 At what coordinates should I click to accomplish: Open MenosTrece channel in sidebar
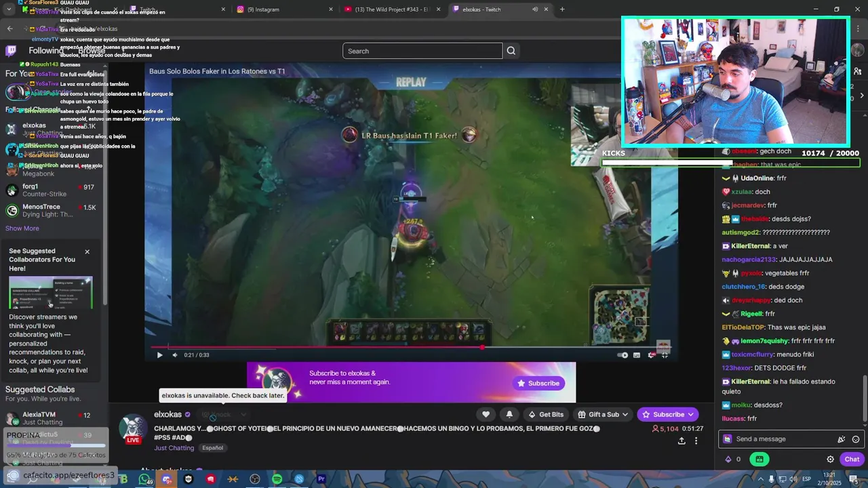coord(51,211)
